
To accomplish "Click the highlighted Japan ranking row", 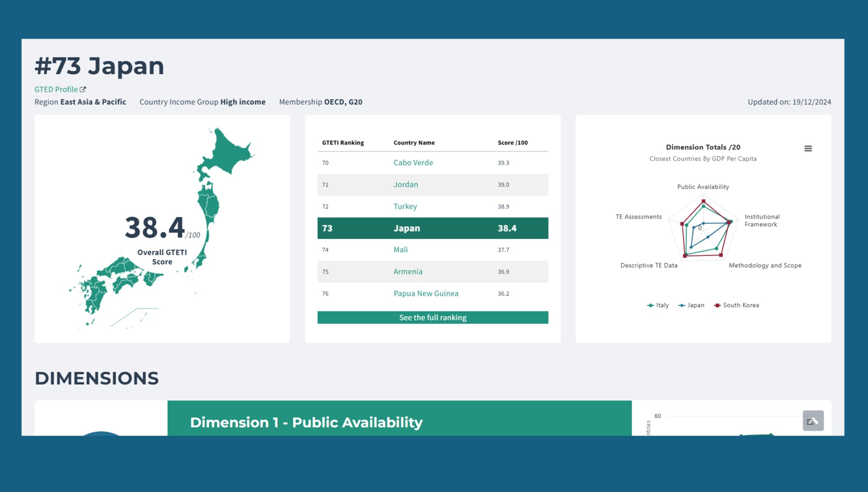I will [x=432, y=228].
